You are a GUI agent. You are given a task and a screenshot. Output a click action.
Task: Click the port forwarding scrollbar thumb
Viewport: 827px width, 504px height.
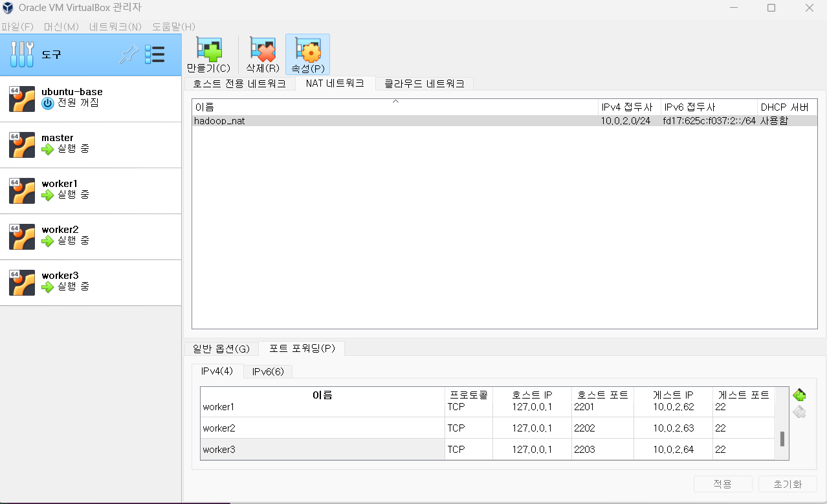coord(782,439)
